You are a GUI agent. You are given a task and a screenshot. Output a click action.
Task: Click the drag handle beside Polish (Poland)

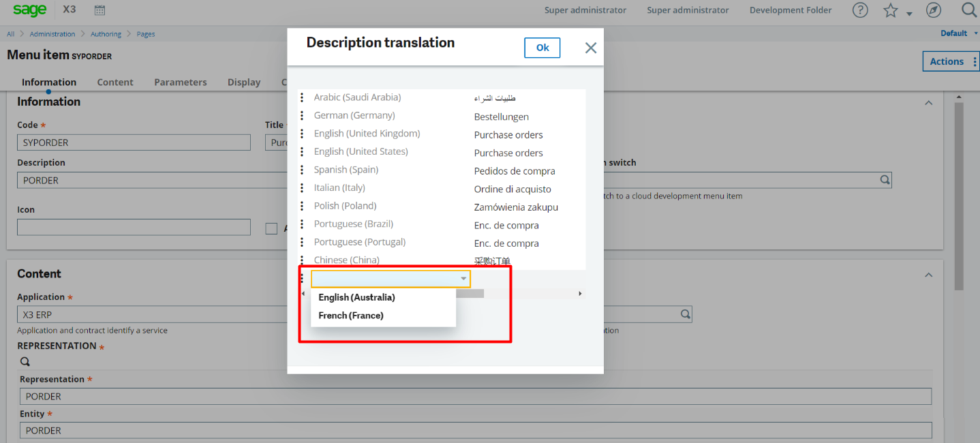coord(302,206)
